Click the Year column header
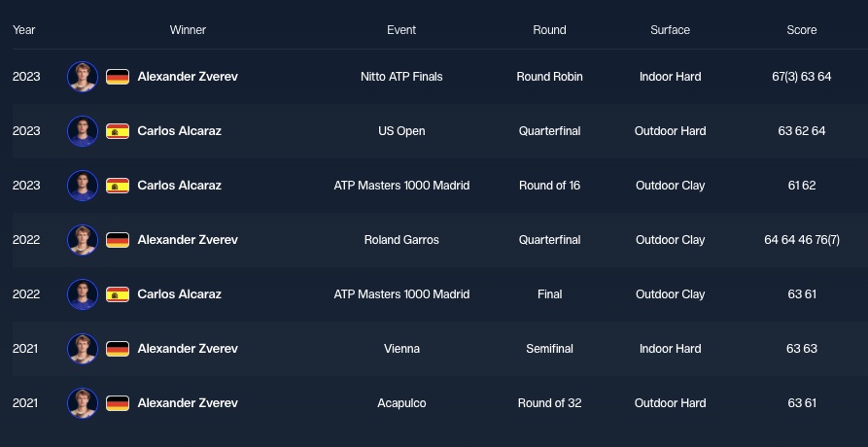 tap(24, 30)
